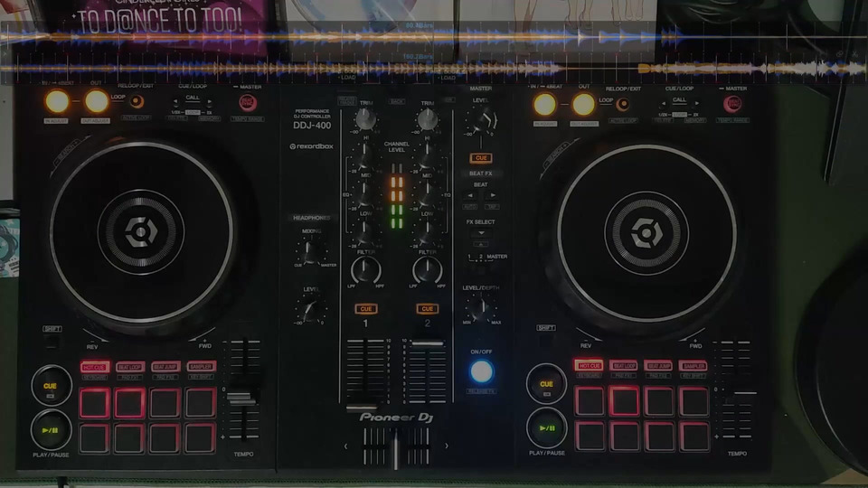Image resolution: width=868 pixels, height=488 pixels.
Task: Turn the channel 2 TRIM knob
Action: [428, 119]
